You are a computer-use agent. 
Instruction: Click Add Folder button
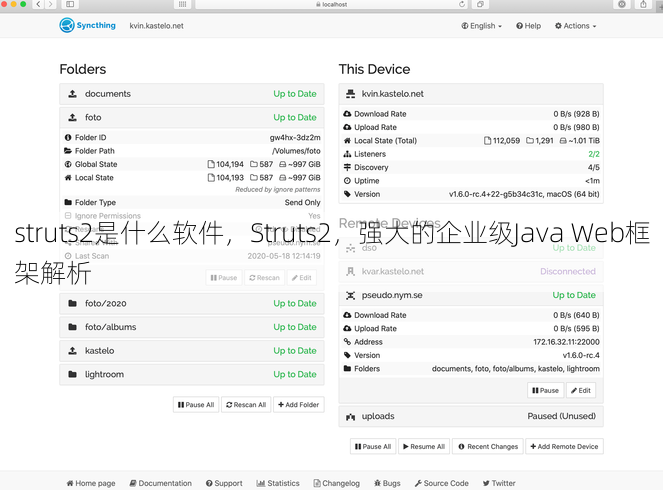point(299,405)
